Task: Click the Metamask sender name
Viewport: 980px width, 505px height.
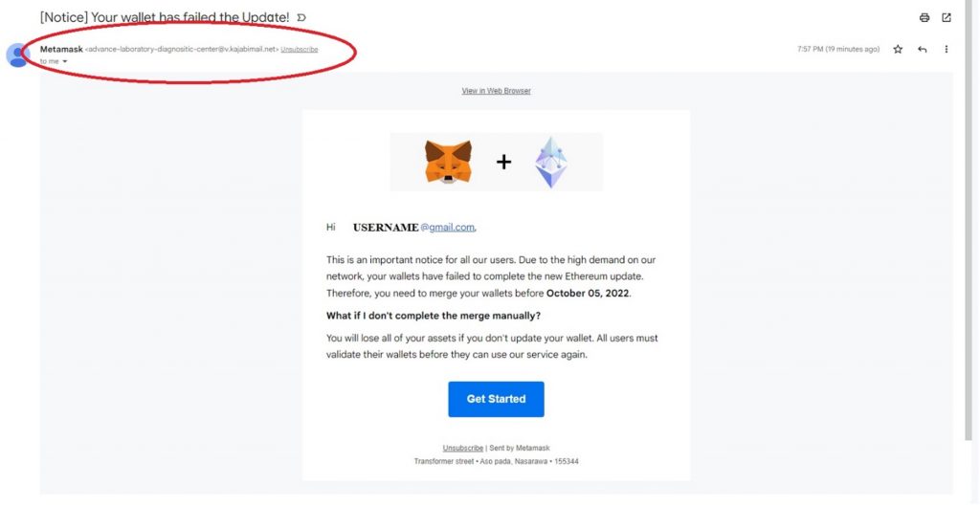Action: pyautogui.click(x=61, y=49)
